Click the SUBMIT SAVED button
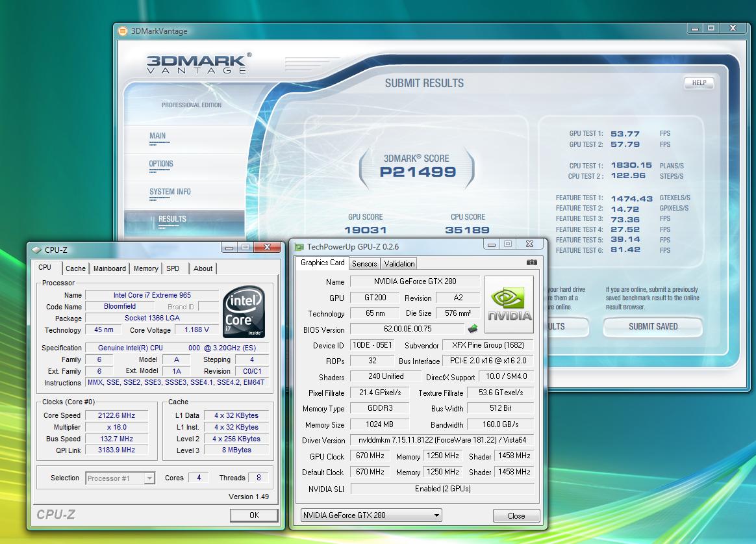Viewport: 756px width, 544px height. 653,326
